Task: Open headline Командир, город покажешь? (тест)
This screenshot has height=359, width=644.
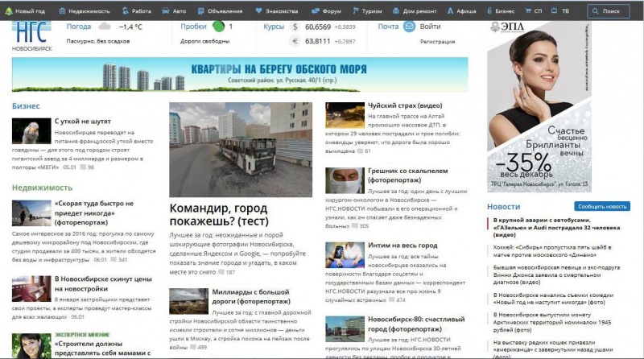Action: point(218,217)
